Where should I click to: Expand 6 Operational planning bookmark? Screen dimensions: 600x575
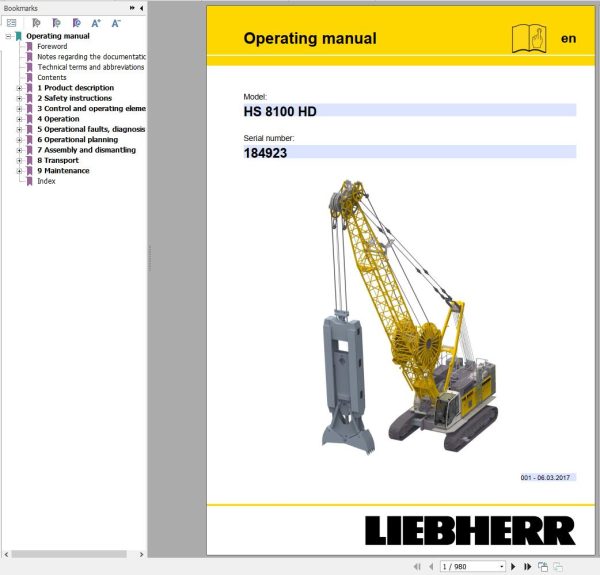[x=19, y=140]
